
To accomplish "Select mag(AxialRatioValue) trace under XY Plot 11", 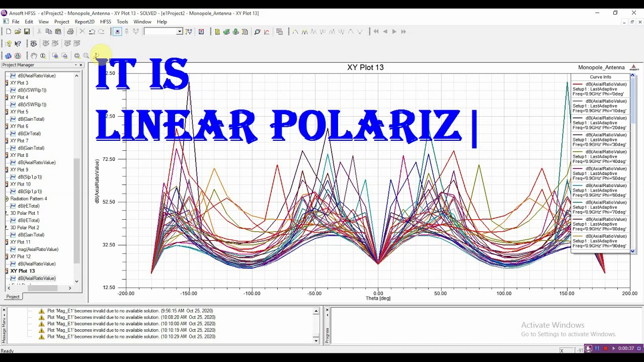I will point(38,249).
